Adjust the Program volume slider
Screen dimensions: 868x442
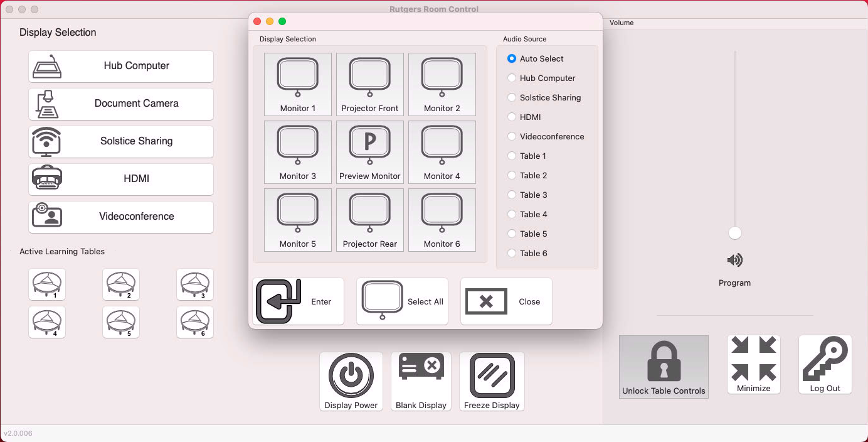734,232
